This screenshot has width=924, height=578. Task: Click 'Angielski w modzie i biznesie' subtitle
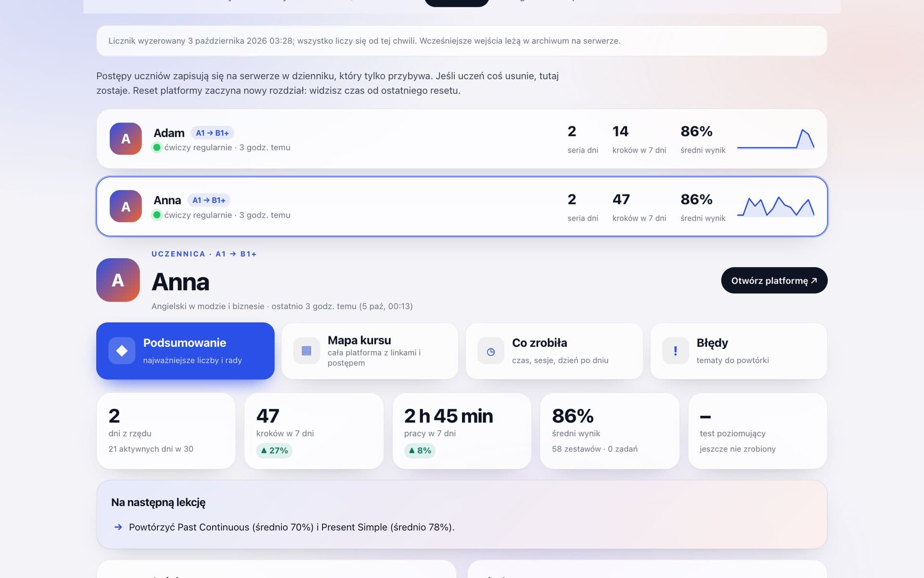(x=208, y=306)
